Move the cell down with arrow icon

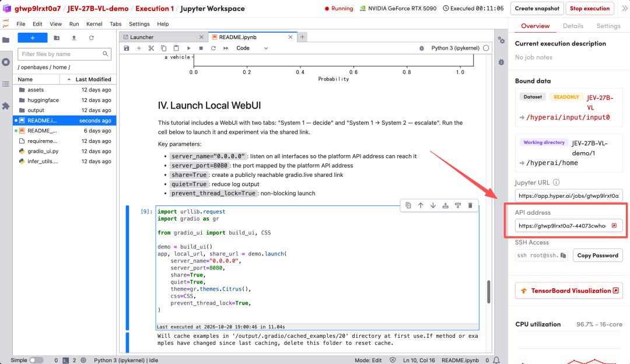click(433, 205)
